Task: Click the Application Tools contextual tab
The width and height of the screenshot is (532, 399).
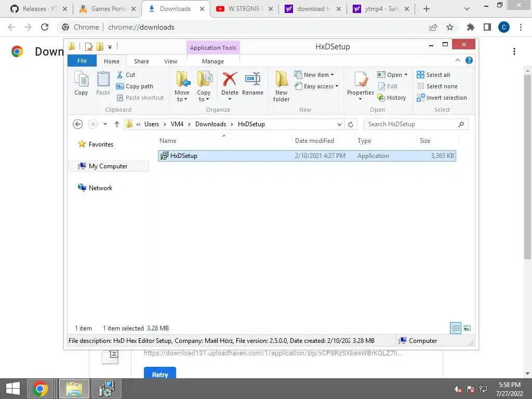Action: point(213,48)
